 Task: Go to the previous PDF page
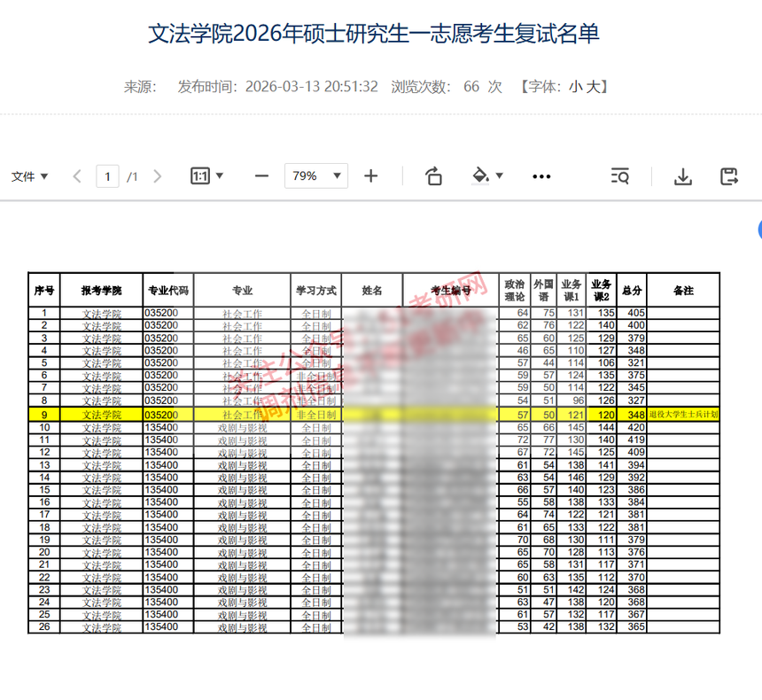(77, 176)
